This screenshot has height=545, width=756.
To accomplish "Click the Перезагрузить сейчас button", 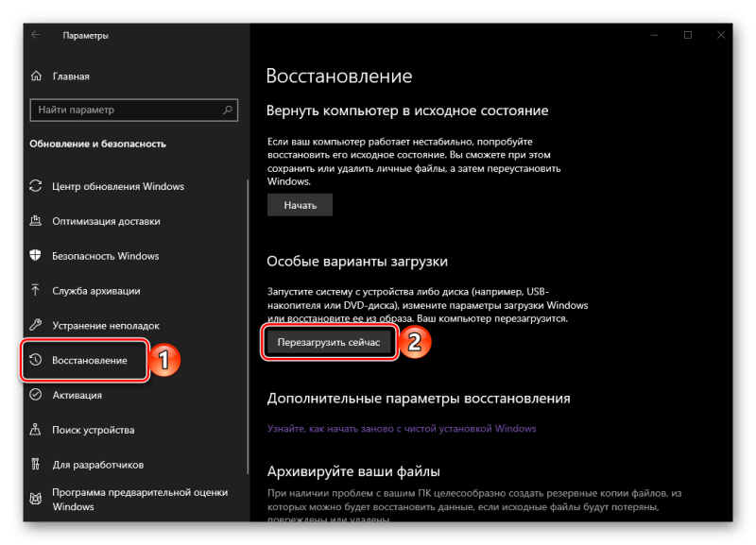I will [329, 342].
